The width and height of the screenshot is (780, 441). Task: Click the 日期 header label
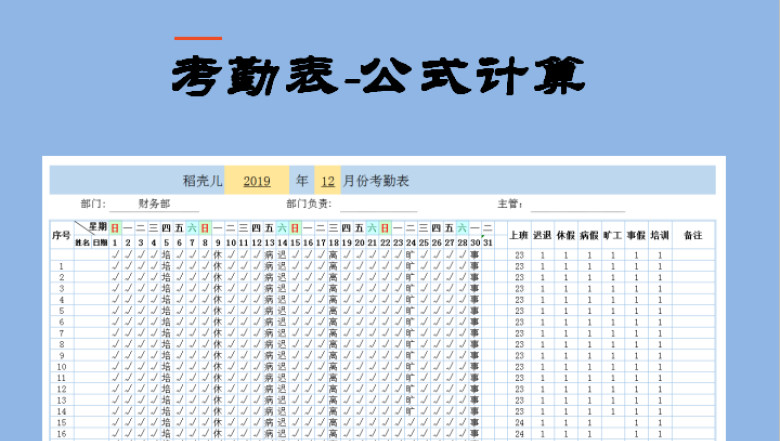click(100, 243)
